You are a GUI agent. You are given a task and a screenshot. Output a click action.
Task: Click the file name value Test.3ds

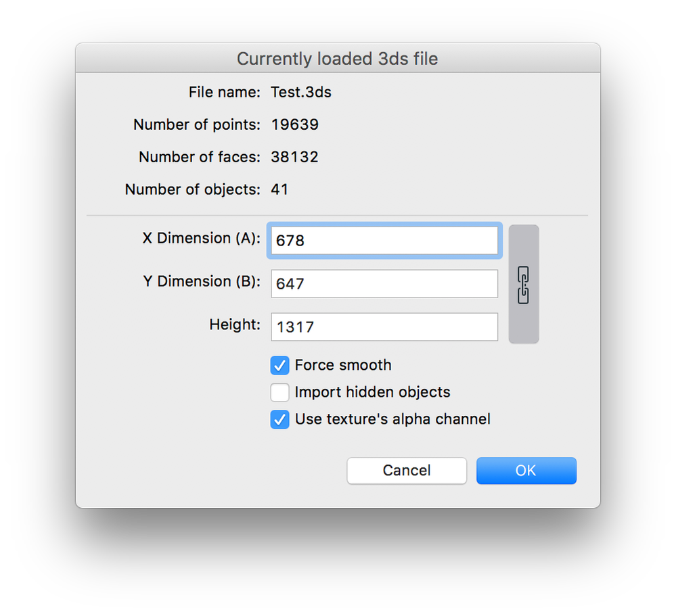pyautogui.click(x=301, y=92)
